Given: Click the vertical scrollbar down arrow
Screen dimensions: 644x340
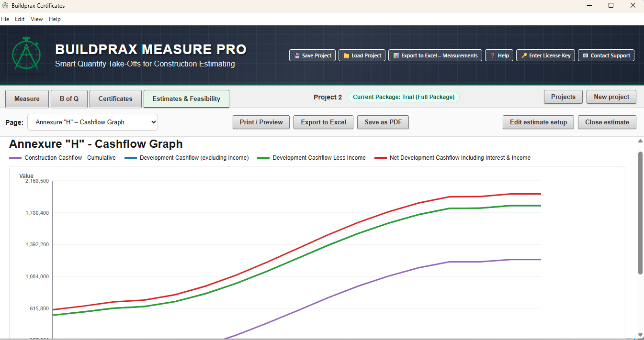Looking at the screenshot, I should [x=640, y=335].
